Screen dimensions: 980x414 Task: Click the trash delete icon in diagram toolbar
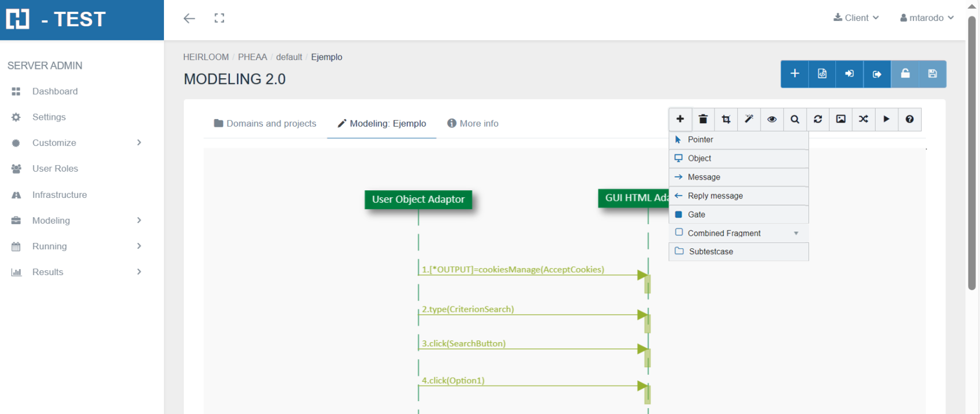[x=703, y=119]
